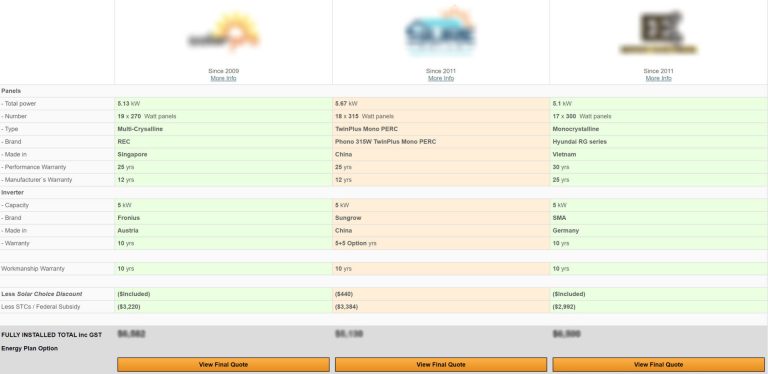The height and width of the screenshot is (374, 768).
Task: Click the 18 x 315 Watt panels cell
Action: click(441, 117)
